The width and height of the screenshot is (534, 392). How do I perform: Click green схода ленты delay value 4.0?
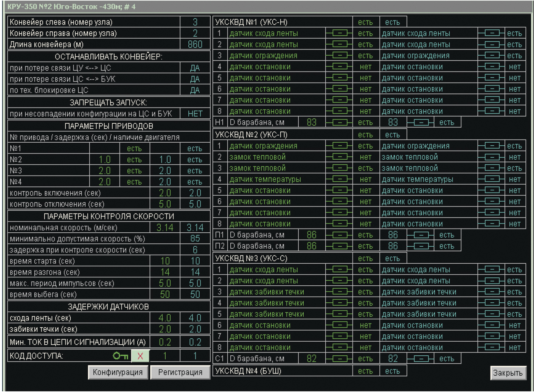pos(165,318)
